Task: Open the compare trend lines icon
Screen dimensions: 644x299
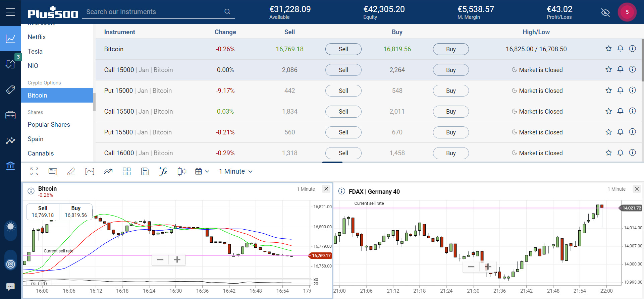Action: 108,171
